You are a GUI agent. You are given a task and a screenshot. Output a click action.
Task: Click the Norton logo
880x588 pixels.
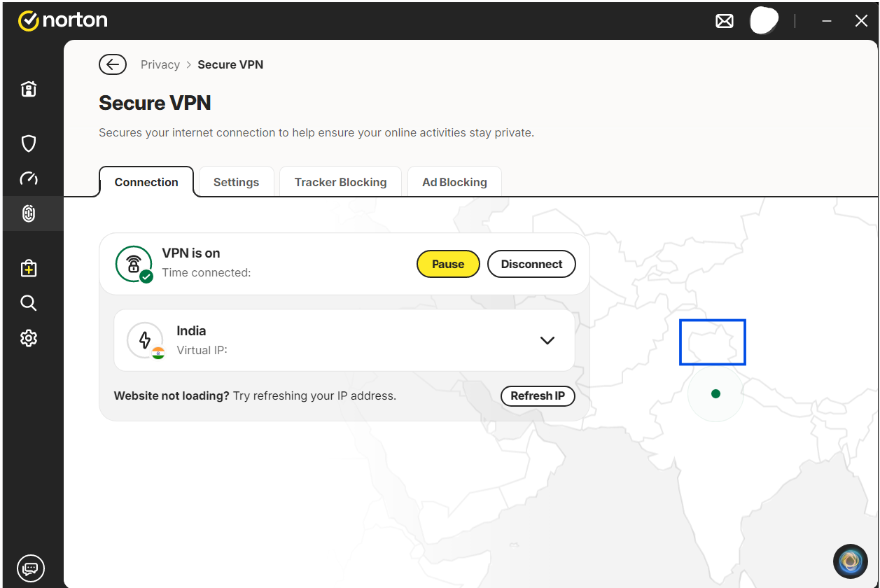tap(63, 20)
